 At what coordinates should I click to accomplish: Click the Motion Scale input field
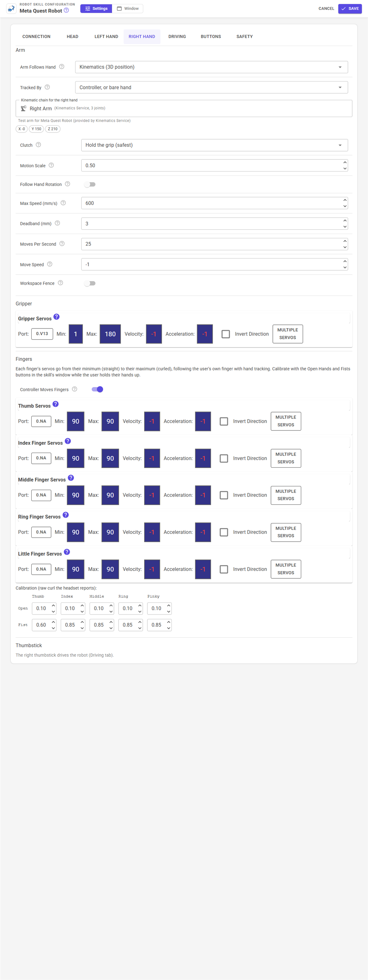[x=215, y=165]
